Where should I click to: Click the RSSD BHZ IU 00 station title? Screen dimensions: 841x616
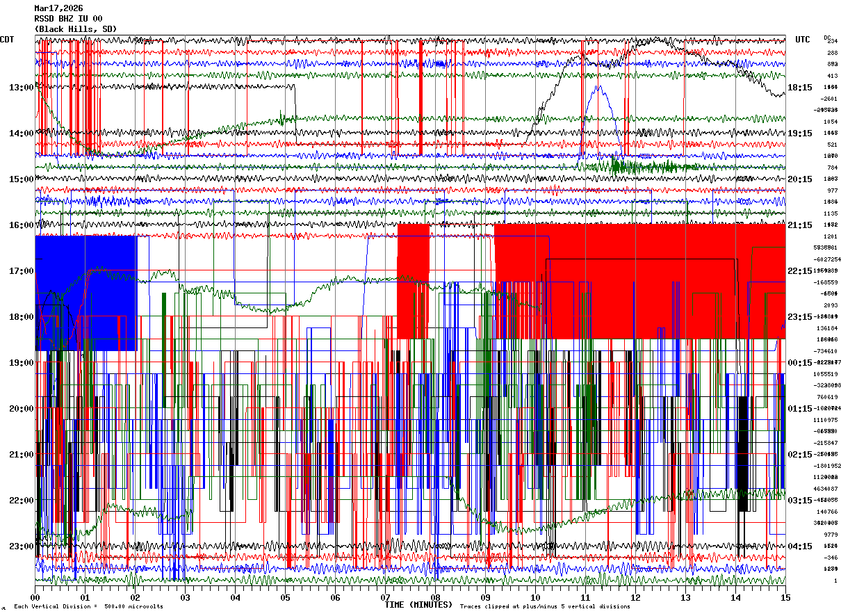click(x=69, y=19)
